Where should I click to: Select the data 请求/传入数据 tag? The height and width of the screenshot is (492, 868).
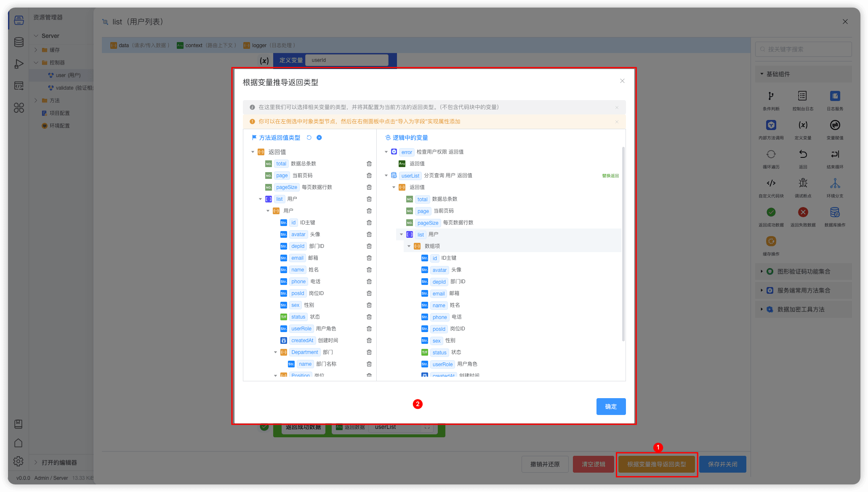coord(140,45)
